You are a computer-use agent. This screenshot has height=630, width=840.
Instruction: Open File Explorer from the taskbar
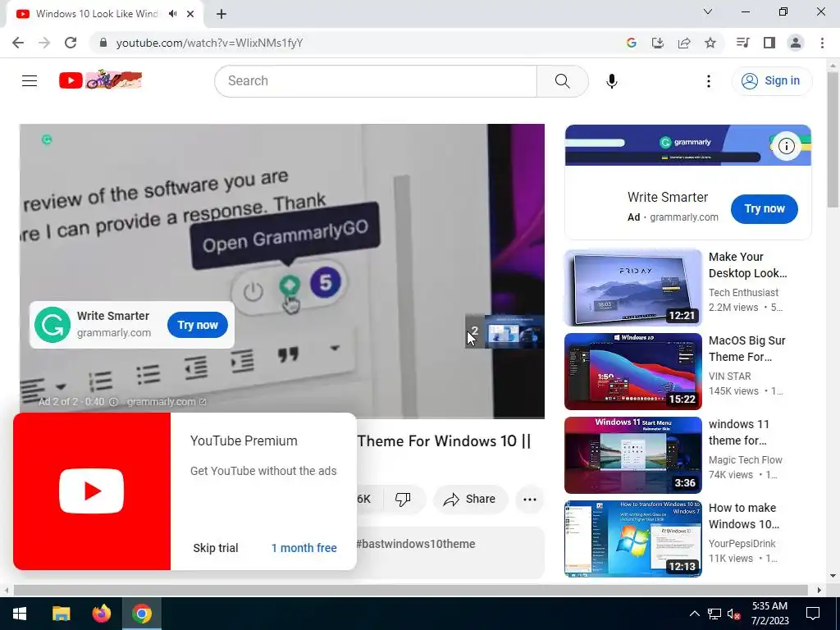(x=61, y=614)
